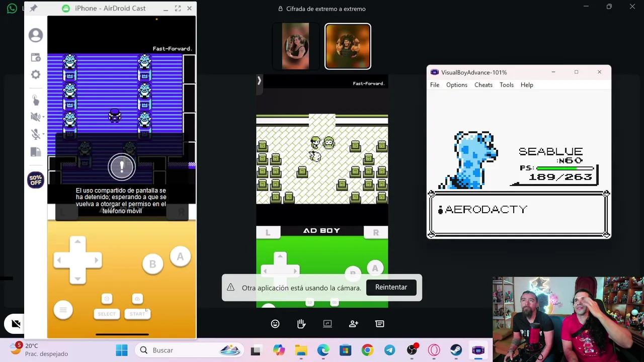644x362 pixels.
Task: Open the account profile icon in AirDroid Cast sidebar
Action: tap(36, 35)
